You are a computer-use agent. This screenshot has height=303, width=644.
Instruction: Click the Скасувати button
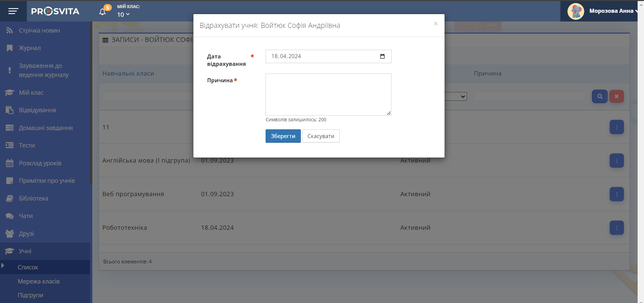coord(321,136)
